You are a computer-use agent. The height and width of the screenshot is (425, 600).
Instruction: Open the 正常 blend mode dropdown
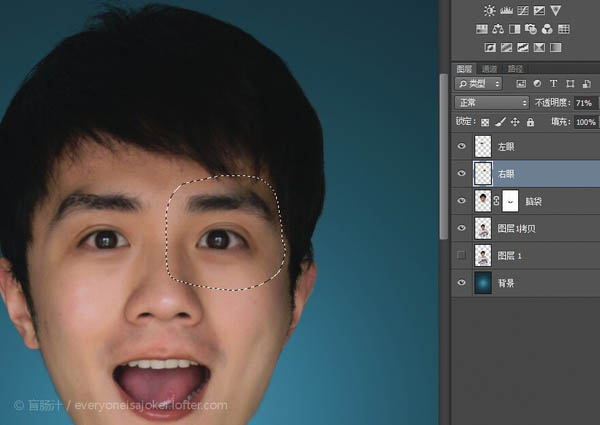491,103
